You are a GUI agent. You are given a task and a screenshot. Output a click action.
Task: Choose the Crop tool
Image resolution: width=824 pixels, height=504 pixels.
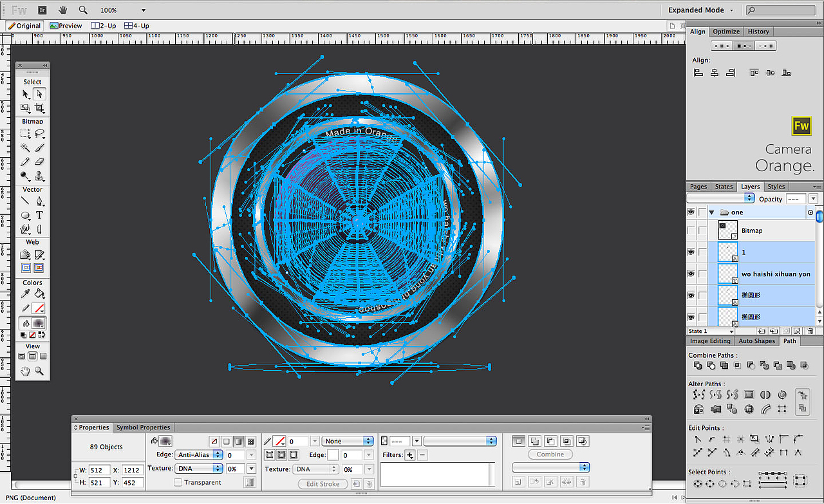[39, 108]
